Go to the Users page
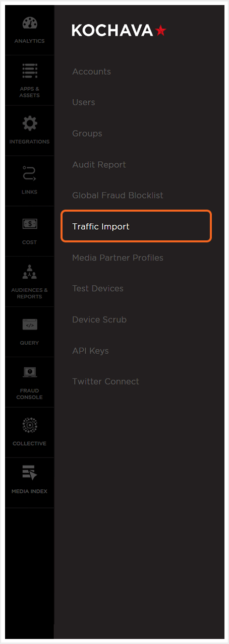Image resolution: width=229 pixels, height=644 pixels. point(83,102)
